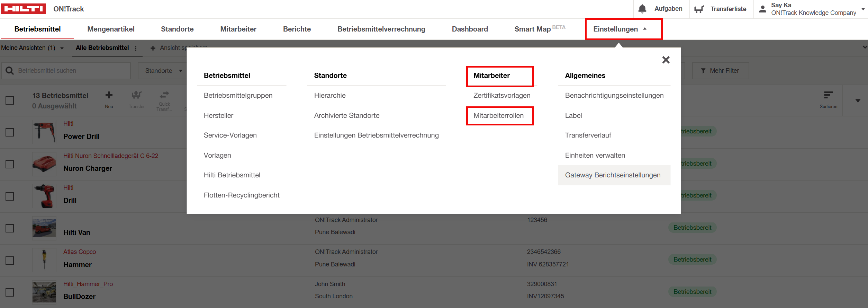Open Hilti Betriebsmittel settings entry
Screen dimensions: 868x308
click(232, 175)
